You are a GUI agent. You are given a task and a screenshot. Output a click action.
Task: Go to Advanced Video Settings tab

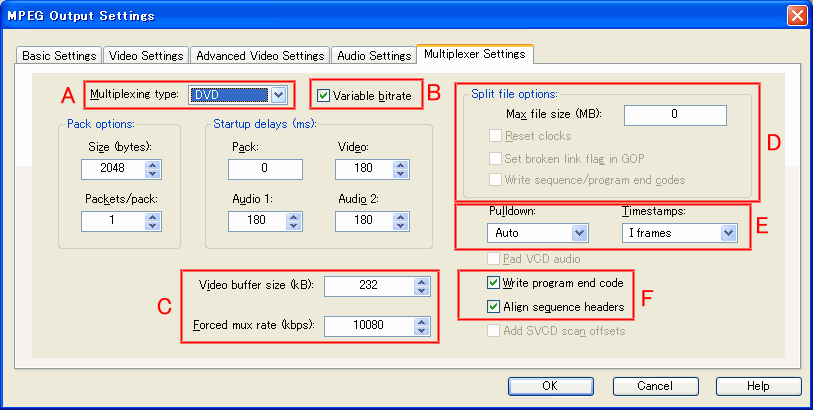[x=259, y=56]
